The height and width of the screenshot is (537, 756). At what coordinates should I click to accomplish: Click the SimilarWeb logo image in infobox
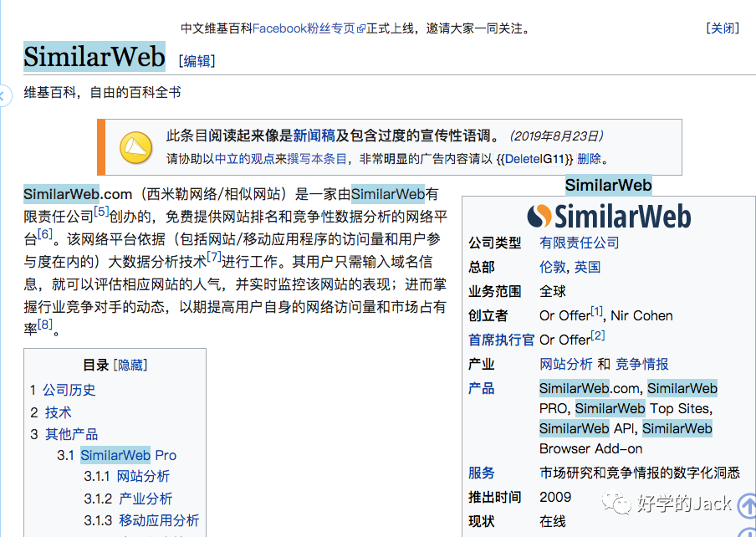[x=609, y=216]
